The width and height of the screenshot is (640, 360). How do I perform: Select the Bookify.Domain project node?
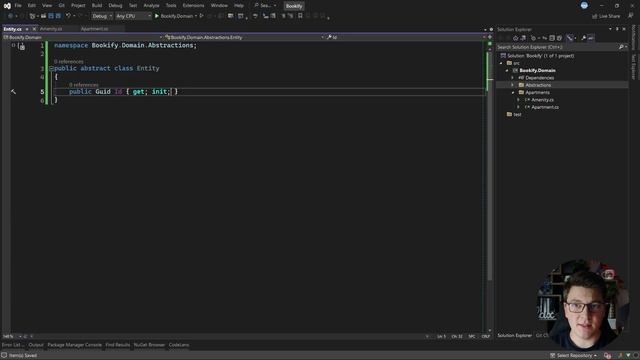pos(537,70)
